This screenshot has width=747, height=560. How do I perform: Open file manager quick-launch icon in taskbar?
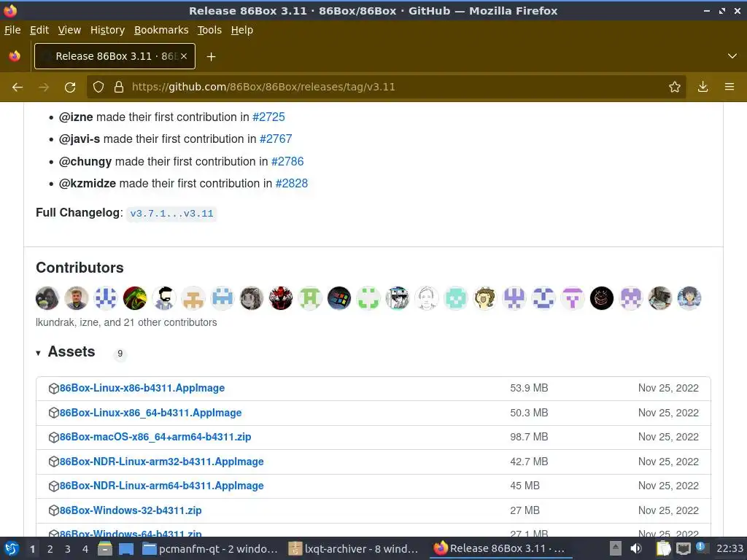[105, 549]
